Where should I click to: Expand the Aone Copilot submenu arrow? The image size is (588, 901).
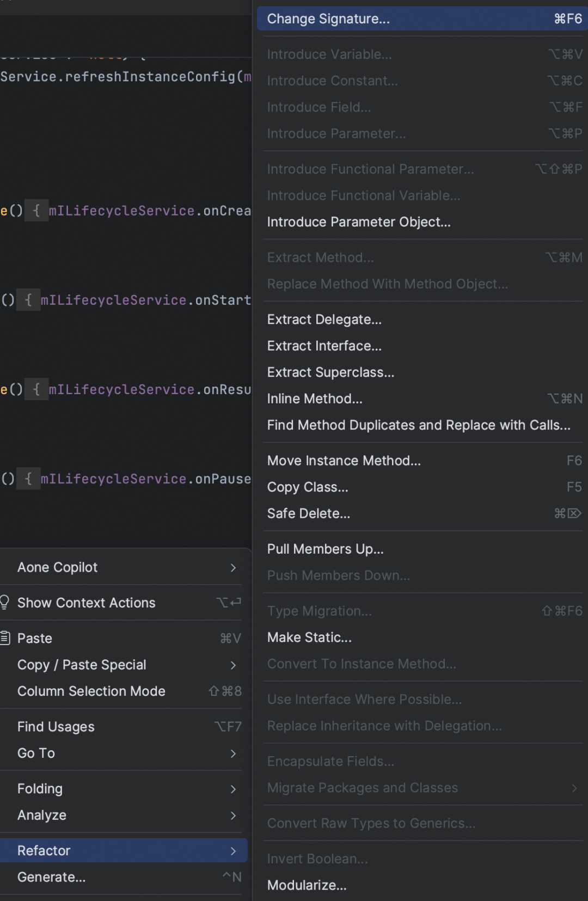coord(233,567)
